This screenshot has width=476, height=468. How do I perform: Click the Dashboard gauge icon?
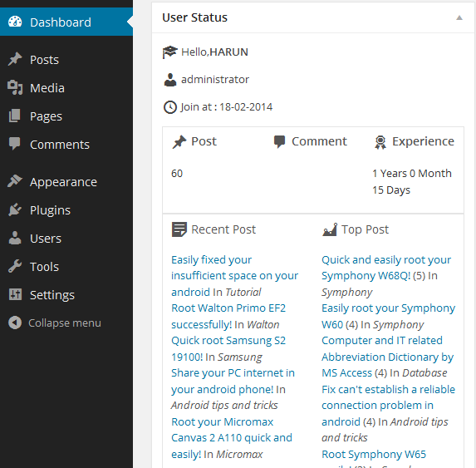pos(15,22)
